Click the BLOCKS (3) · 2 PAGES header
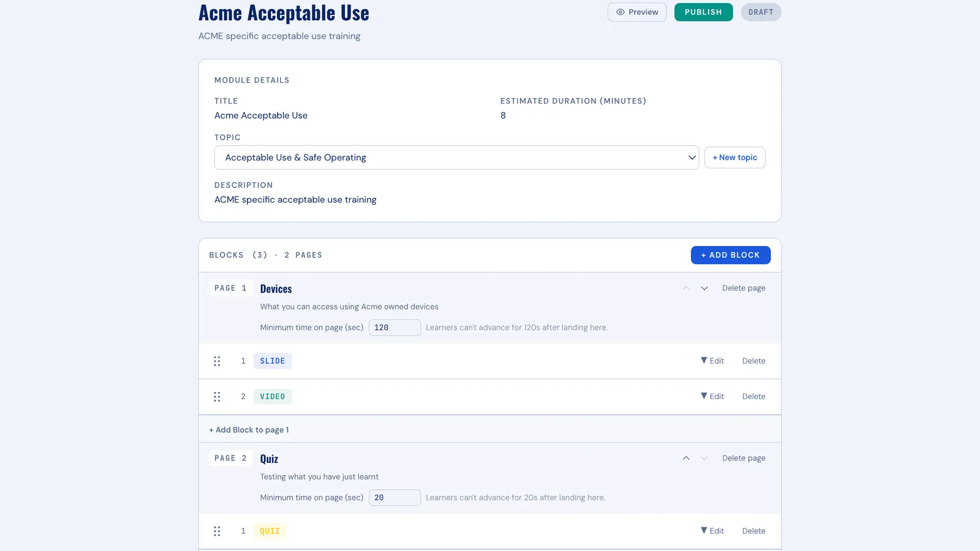 (x=265, y=255)
